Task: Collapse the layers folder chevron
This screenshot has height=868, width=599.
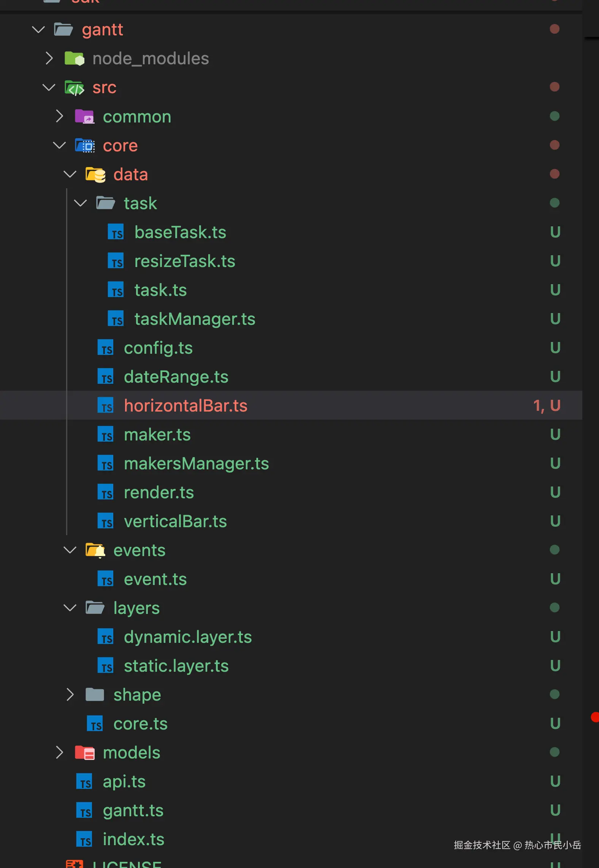Action: pos(70,608)
